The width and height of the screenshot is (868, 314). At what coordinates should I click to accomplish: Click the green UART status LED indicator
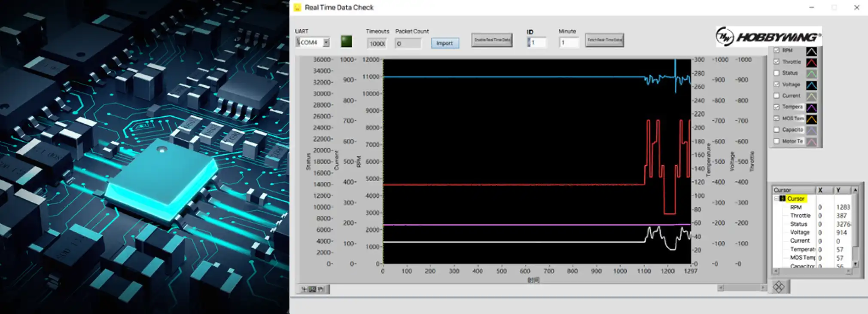tap(346, 41)
